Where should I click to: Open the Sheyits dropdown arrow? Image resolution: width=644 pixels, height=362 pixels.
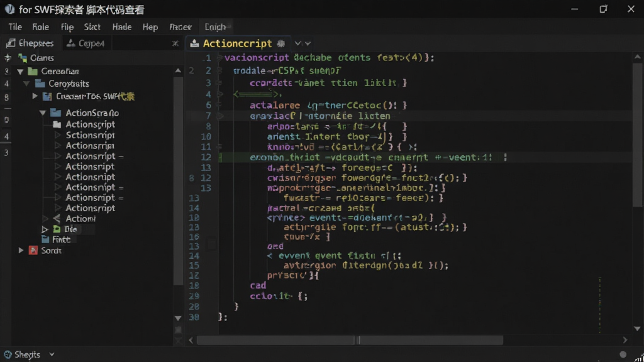coord(52,354)
